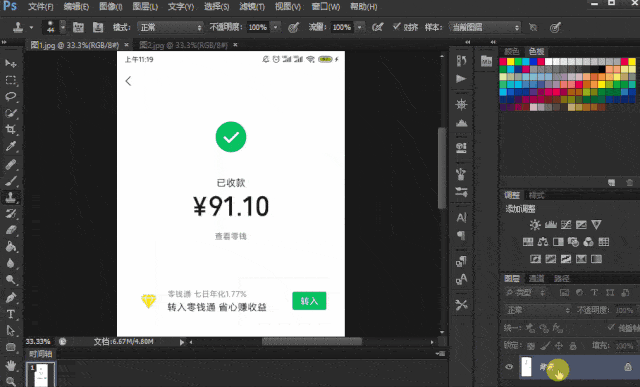The image size is (640, 387).
Task: Add a Vibrance adjustment triangle icon
Action: tap(596, 225)
